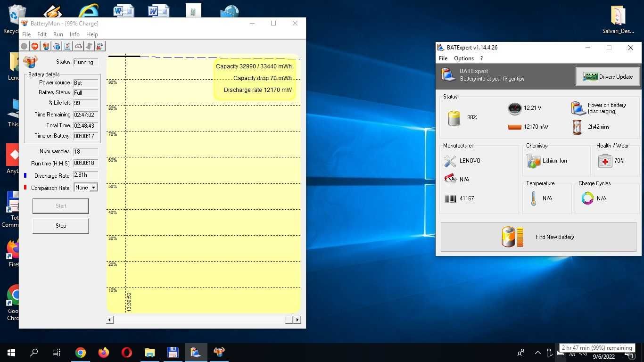The height and width of the screenshot is (362, 644).
Task: Open BatteryMon Edit menu
Action: tap(42, 34)
